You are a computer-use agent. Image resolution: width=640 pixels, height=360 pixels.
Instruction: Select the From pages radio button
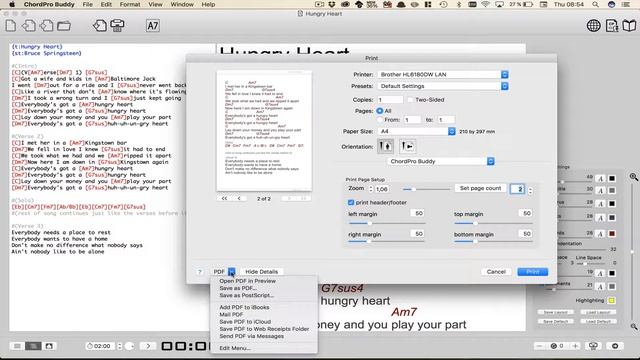pos(380,120)
